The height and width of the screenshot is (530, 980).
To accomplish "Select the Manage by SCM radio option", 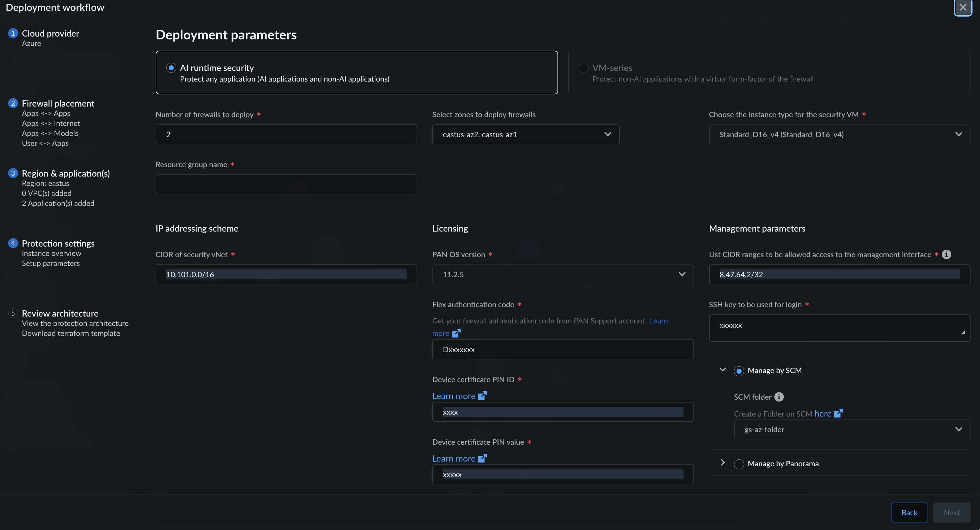I will pos(738,371).
